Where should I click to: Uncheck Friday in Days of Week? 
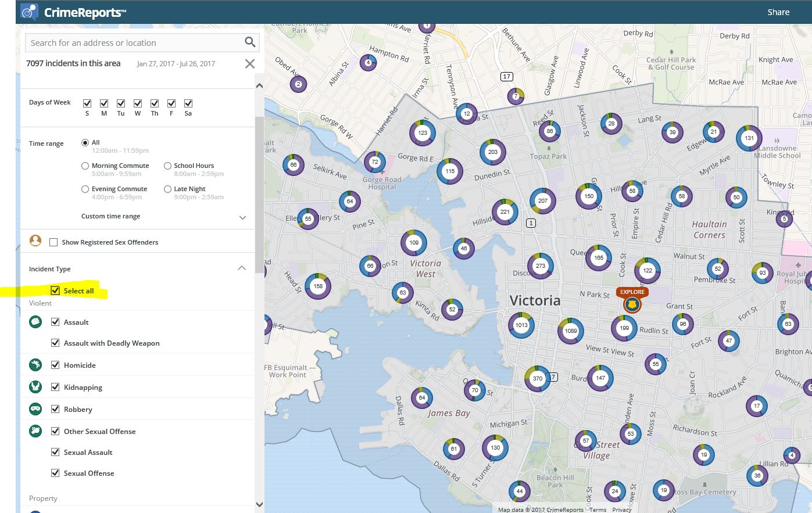tap(171, 103)
